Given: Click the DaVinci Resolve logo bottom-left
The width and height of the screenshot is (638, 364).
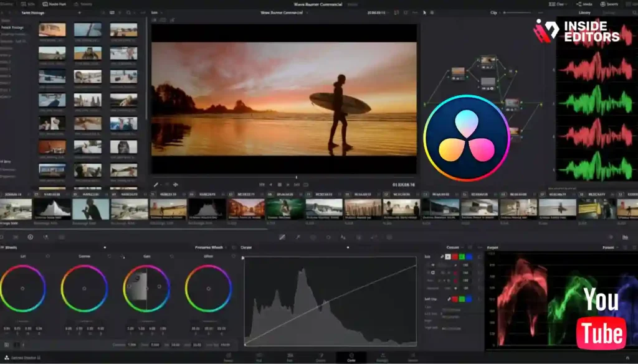Looking at the screenshot, I should (7, 358).
